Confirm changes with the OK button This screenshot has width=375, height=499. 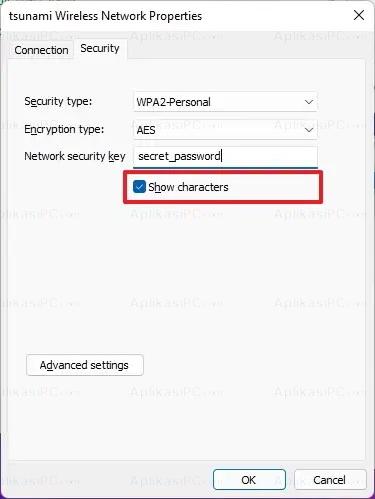(249, 480)
